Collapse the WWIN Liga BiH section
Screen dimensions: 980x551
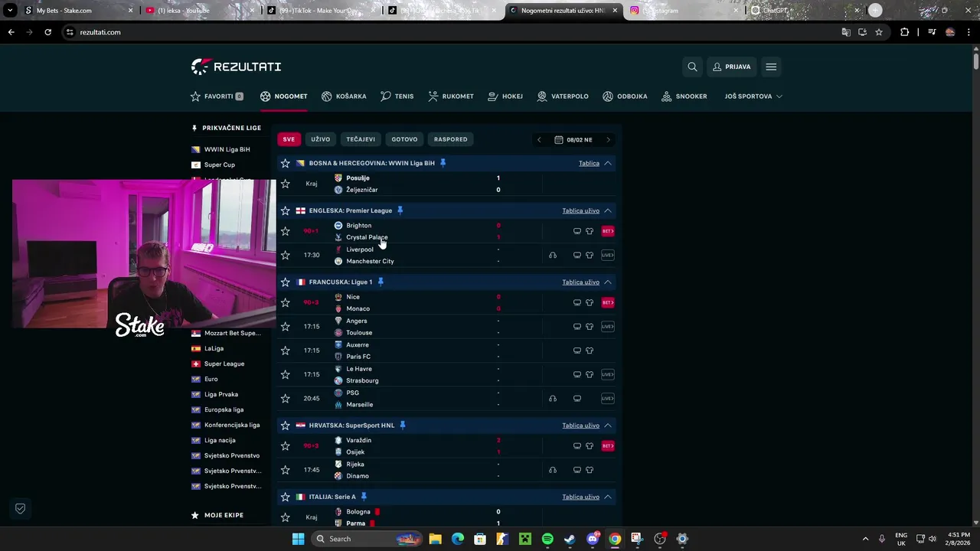(x=608, y=163)
